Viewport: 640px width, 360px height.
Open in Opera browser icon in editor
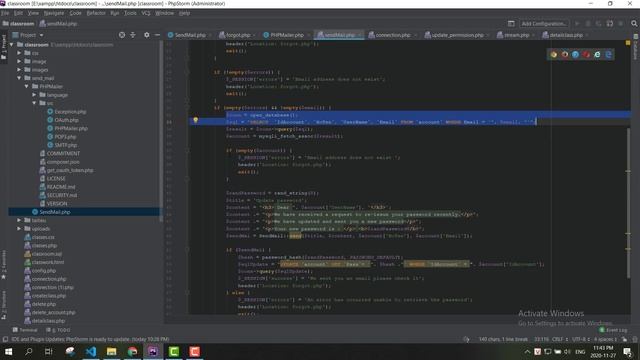click(587, 54)
